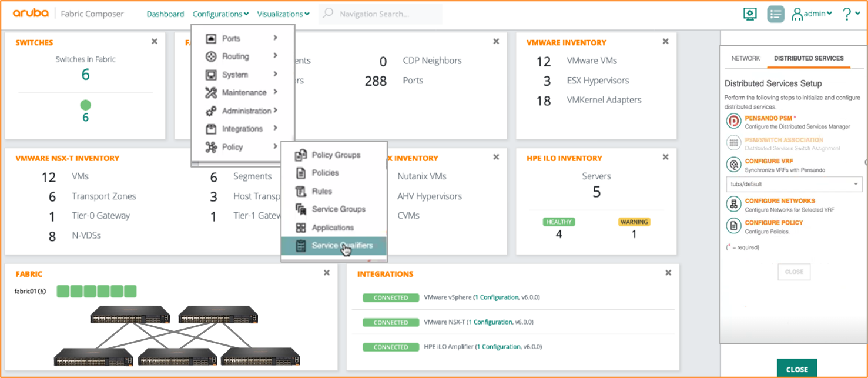Click the Applications grid icon
This screenshot has width=868, height=378.
301,228
